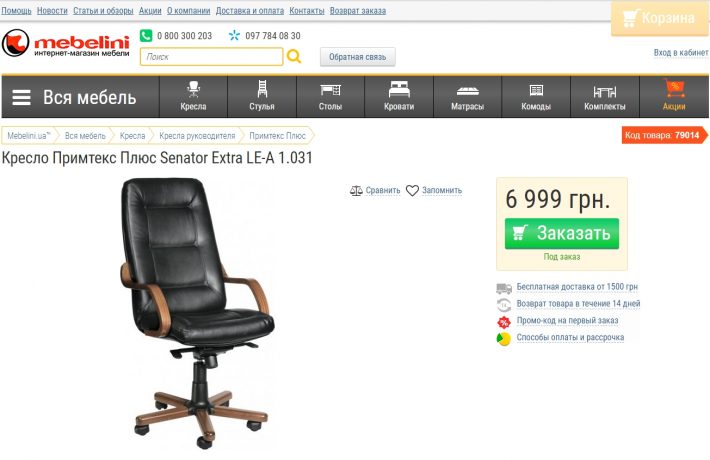Click the Обратная связь button
The width and height of the screenshot is (710, 460).
tap(357, 57)
